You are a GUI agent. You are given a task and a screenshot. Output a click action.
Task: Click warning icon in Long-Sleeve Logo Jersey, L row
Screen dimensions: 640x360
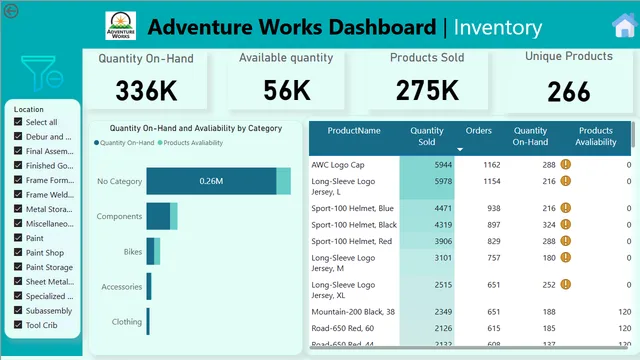coord(565,181)
